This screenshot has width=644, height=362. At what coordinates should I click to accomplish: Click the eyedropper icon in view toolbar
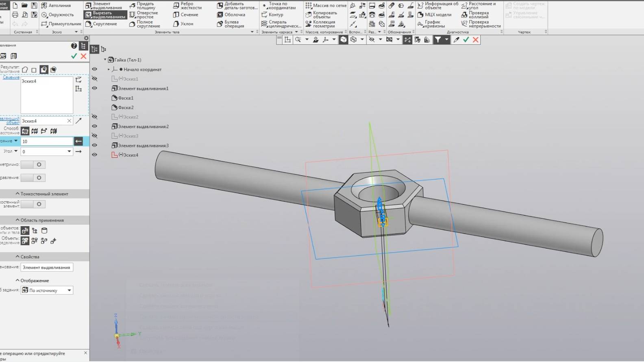pos(456,39)
